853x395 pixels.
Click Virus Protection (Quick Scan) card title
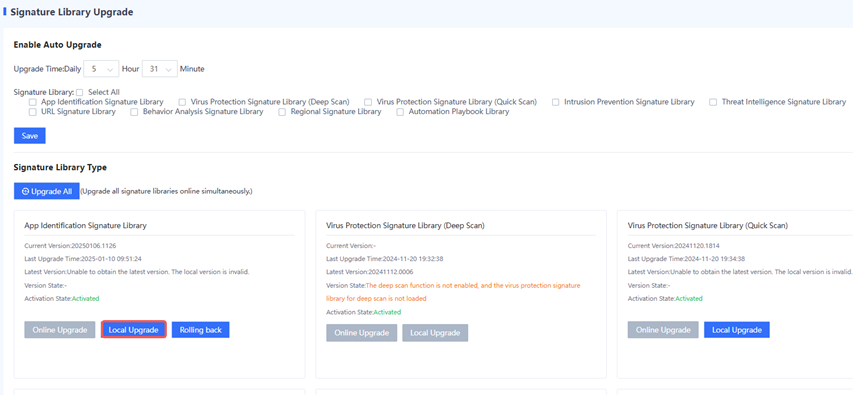click(x=708, y=225)
